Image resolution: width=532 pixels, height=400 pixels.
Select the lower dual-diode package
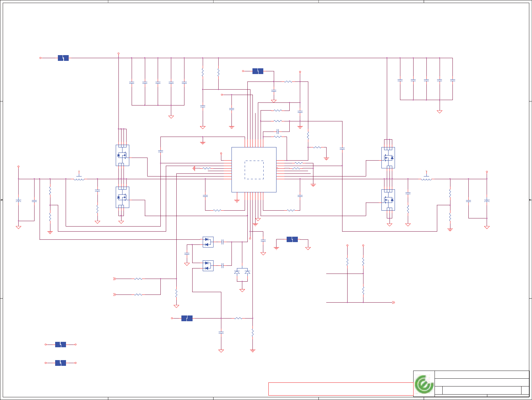click(x=208, y=265)
